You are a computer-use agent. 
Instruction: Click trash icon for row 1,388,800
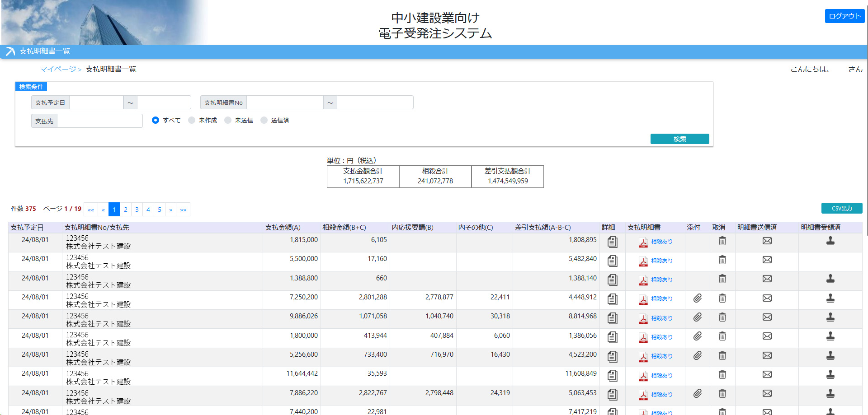(x=722, y=279)
